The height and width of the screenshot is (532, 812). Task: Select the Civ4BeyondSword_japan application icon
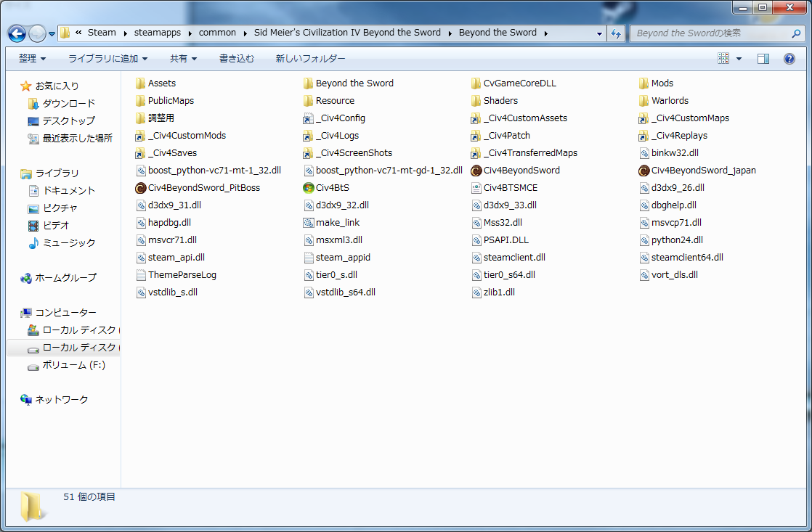pyautogui.click(x=643, y=171)
